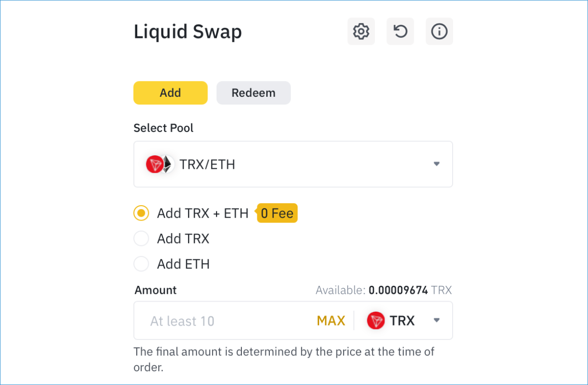Open the settings gear icon

click(361, 32)
